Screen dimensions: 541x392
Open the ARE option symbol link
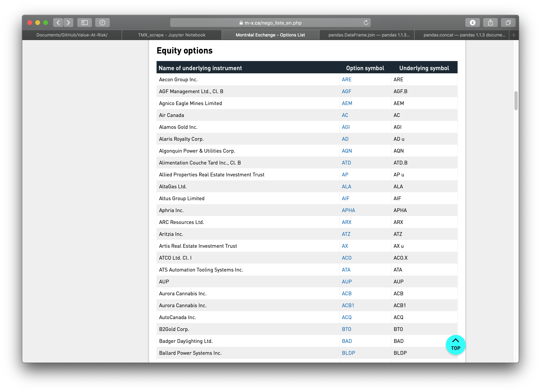click(x=346, y=79)
